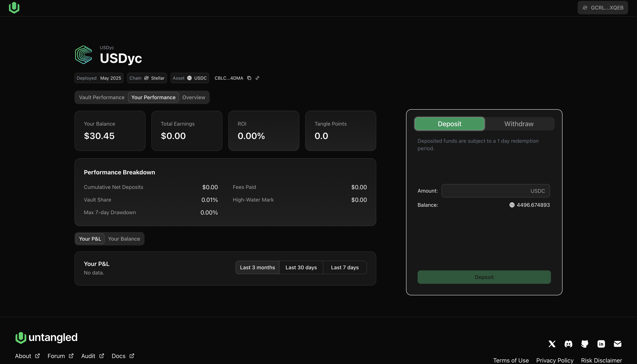Click the green Deposit submit button
This screenshot has width=637, height=364.
click(x=484, y=277)
